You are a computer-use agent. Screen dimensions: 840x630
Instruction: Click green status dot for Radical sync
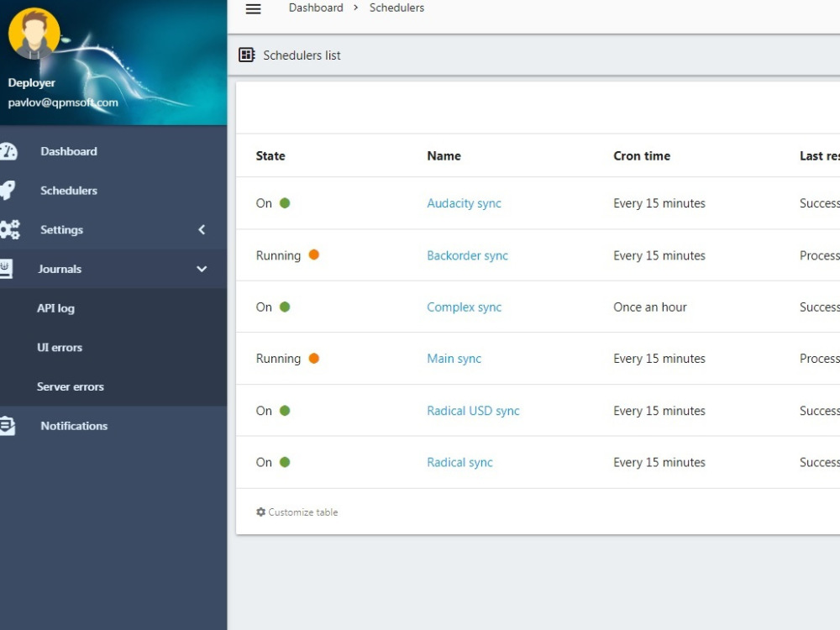[x=285, y=462]
